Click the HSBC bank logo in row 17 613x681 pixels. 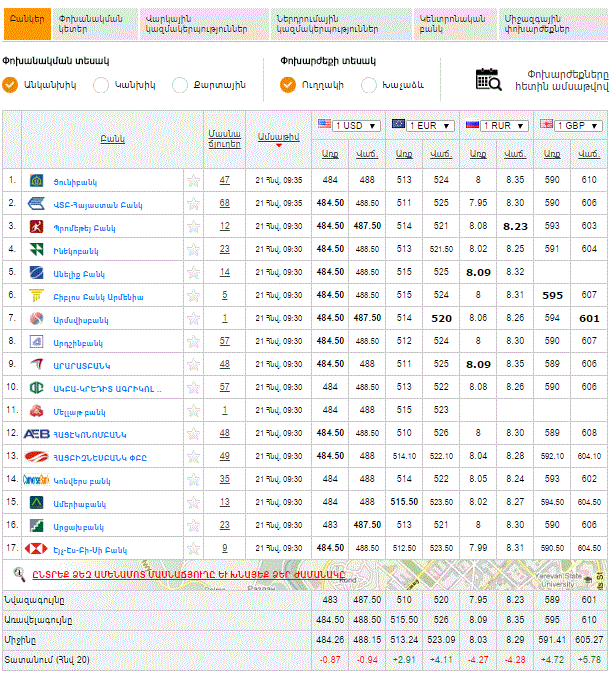37,548
